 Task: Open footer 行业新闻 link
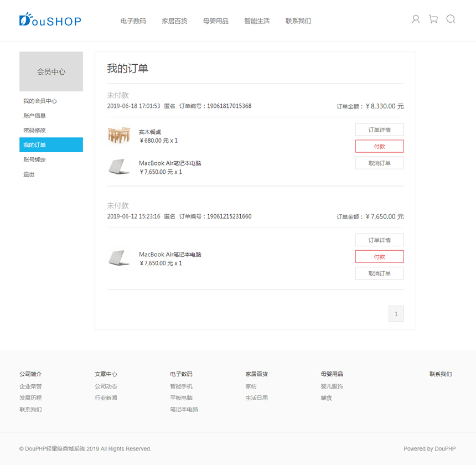pos(106,398)
